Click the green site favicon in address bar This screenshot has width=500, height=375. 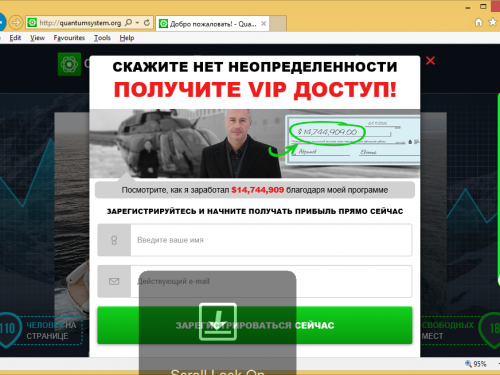(32, 23)
